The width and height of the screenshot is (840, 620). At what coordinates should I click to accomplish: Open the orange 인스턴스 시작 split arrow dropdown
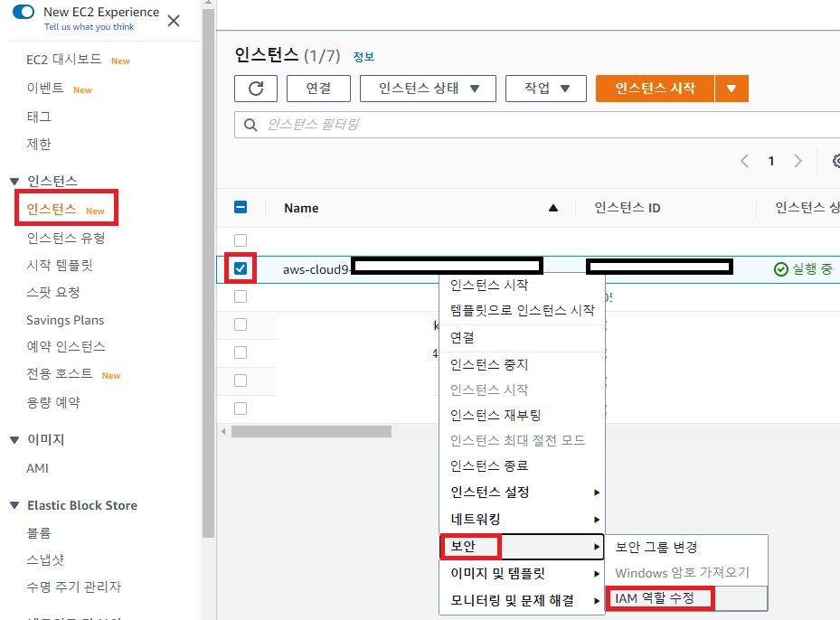731,89
